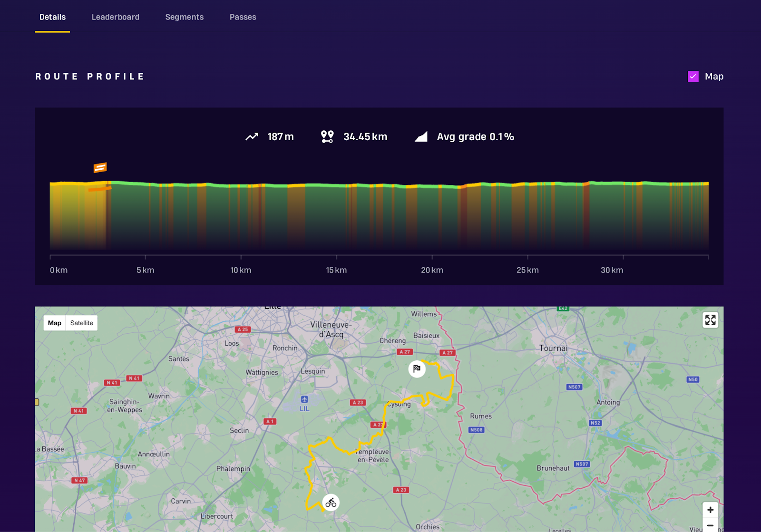Click the LIL airport icon on the map
Image resolution: width=761 pixels, height=532 pixels.
click(304, 399)
